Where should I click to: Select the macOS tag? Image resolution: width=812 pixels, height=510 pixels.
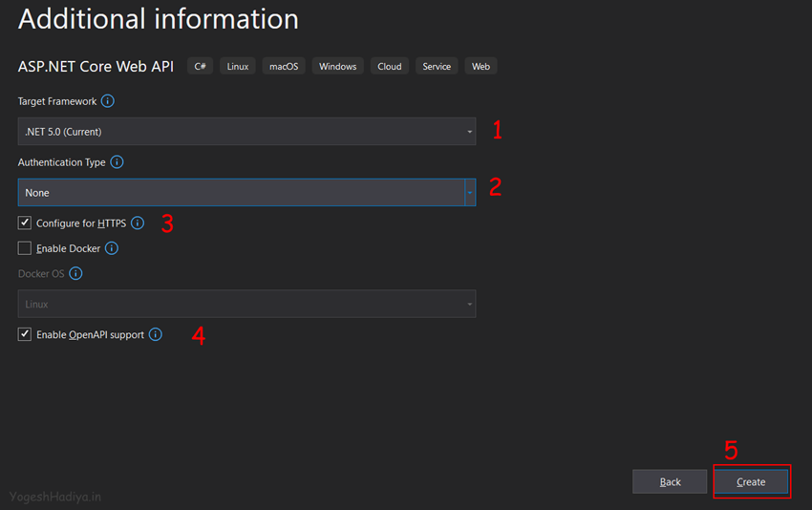click(284, 67)
